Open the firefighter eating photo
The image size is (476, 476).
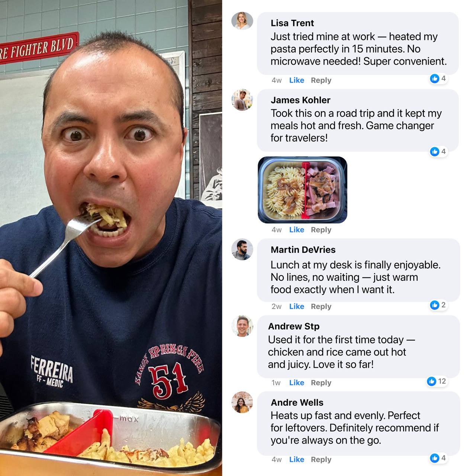click(111, 238)
